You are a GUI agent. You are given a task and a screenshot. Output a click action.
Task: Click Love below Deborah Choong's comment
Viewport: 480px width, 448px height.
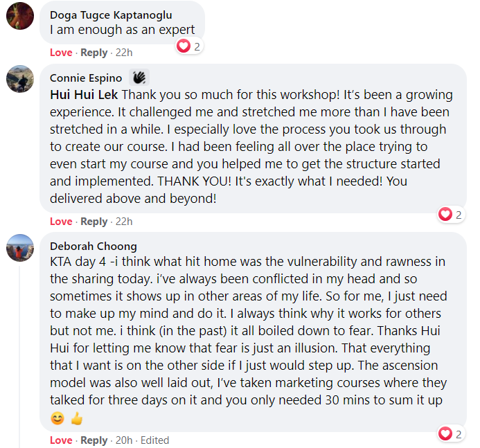click(x=61, y=440)
